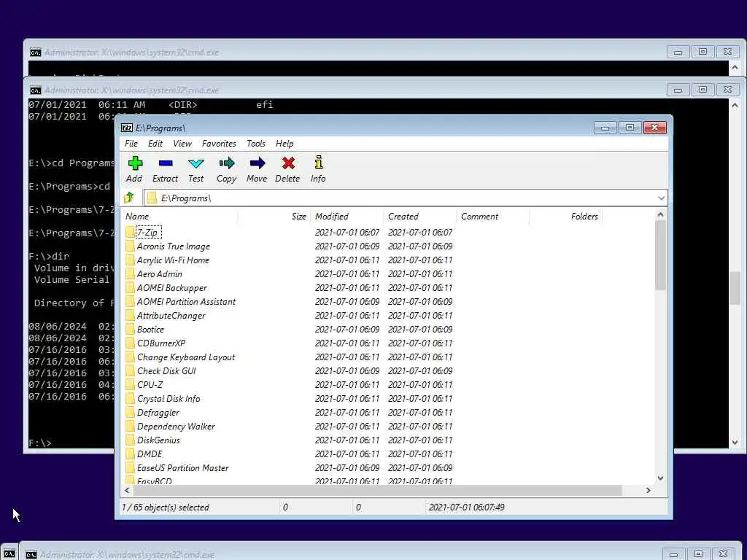Image resolution: width=747 pixels, height=560 pixels.
Task: Sort by Created column header
Action: 419,216
